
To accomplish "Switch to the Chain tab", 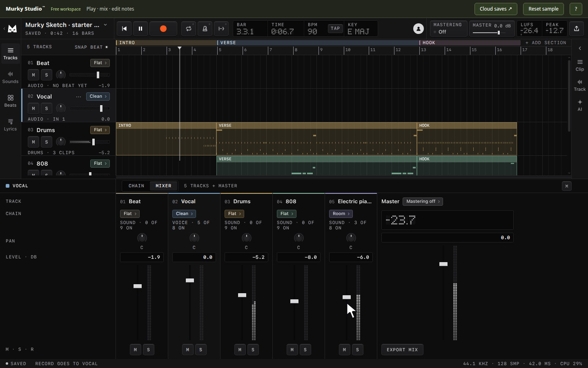I will click(136, 186).
